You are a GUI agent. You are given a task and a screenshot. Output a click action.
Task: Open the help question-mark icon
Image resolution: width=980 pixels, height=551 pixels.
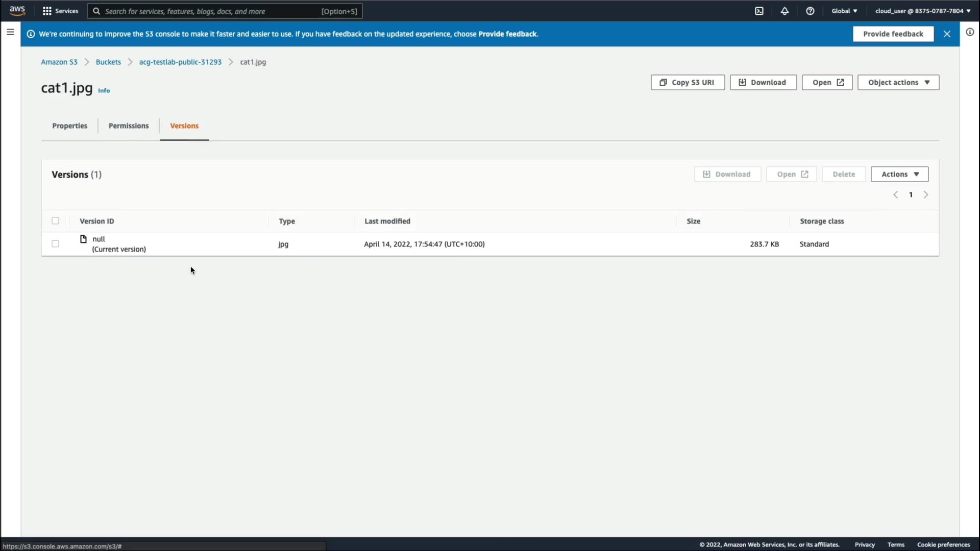coord(810,11)
